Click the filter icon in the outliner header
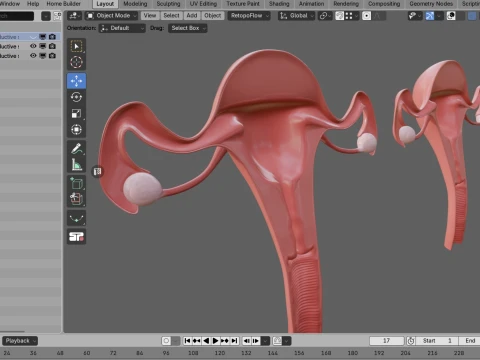 [46, 16]
